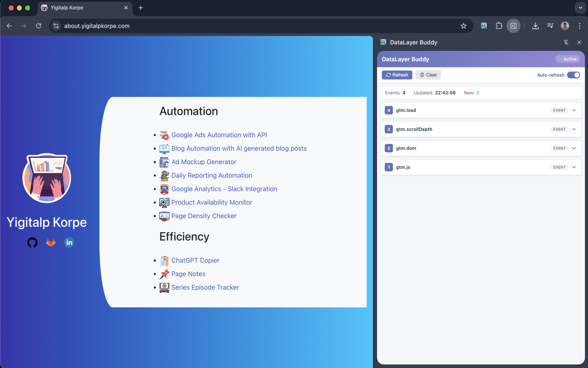Click the Google Ads Automation list icon
The height and width of the screenshot is (368, 588).
coord(164,135)
